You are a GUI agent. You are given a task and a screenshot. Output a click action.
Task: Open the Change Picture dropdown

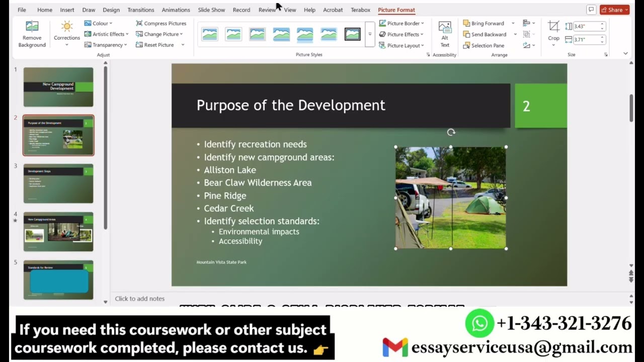pos(159,34)
